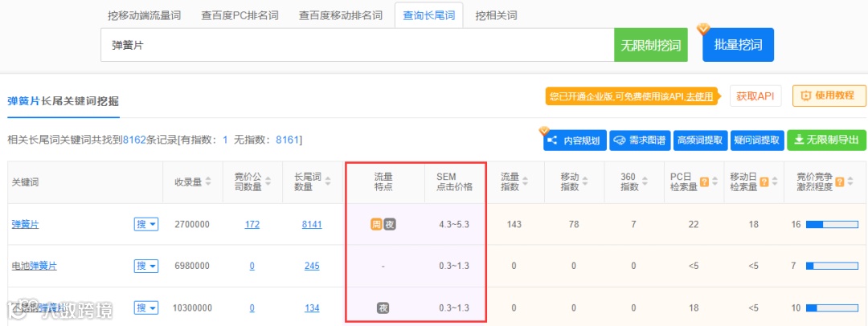Click the blue 批量挖词 button
Screen dimensions: 868x326
(x=738, y=46)
